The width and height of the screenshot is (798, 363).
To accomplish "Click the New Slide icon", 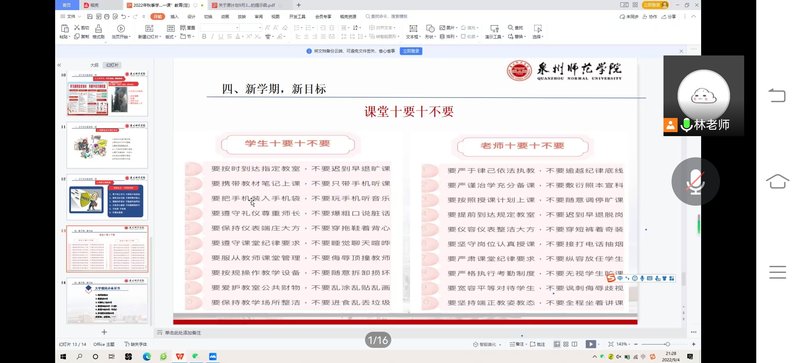I will (149, 29).
